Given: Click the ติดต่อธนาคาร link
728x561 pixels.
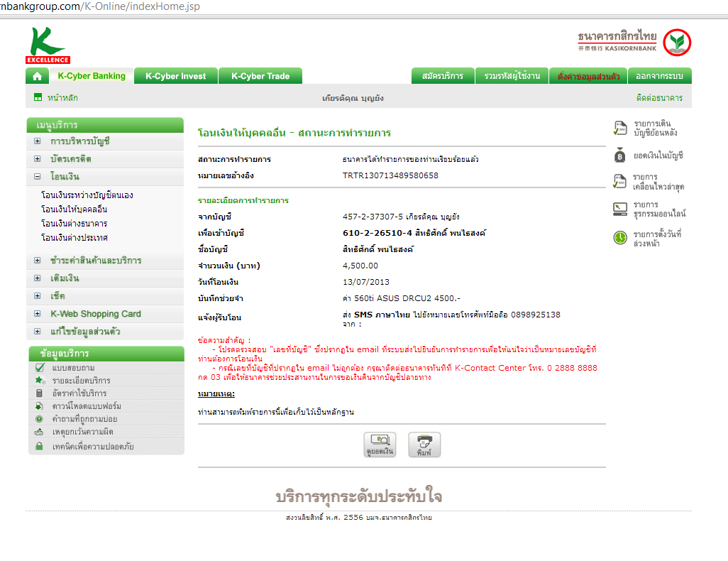Looking at the screenshot, I should 659,97.
